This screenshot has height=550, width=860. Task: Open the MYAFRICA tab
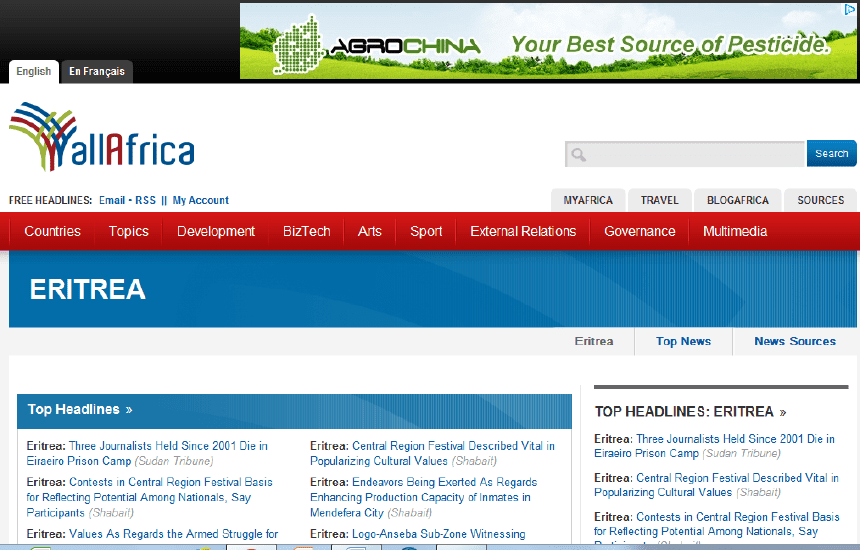coord(588,200)
